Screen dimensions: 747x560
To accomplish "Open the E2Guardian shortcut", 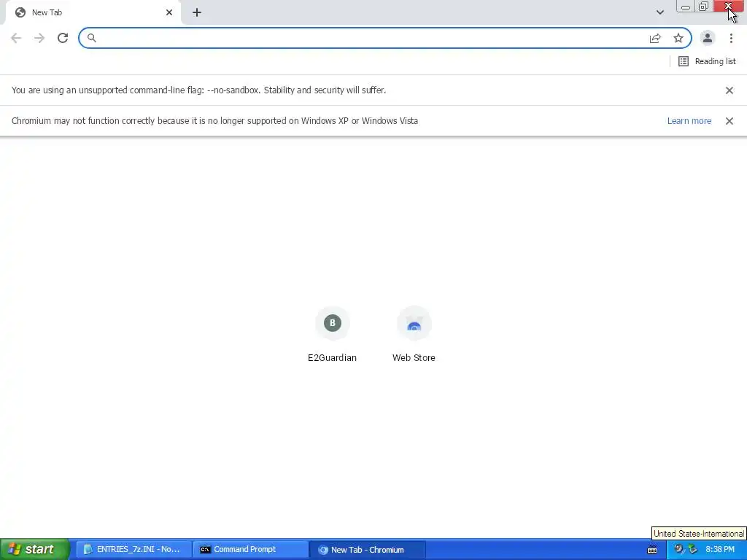I will pos(332,335).
